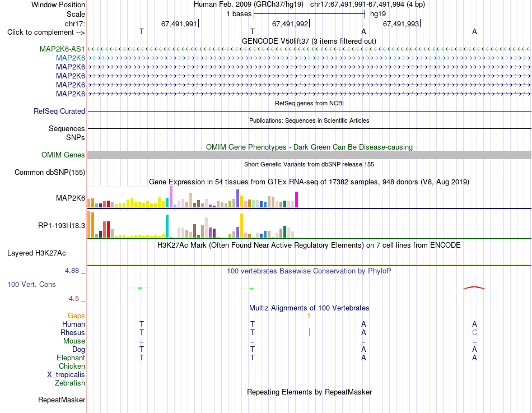
Task: Click the OMIM Genes track label
Action: (63, 155)
